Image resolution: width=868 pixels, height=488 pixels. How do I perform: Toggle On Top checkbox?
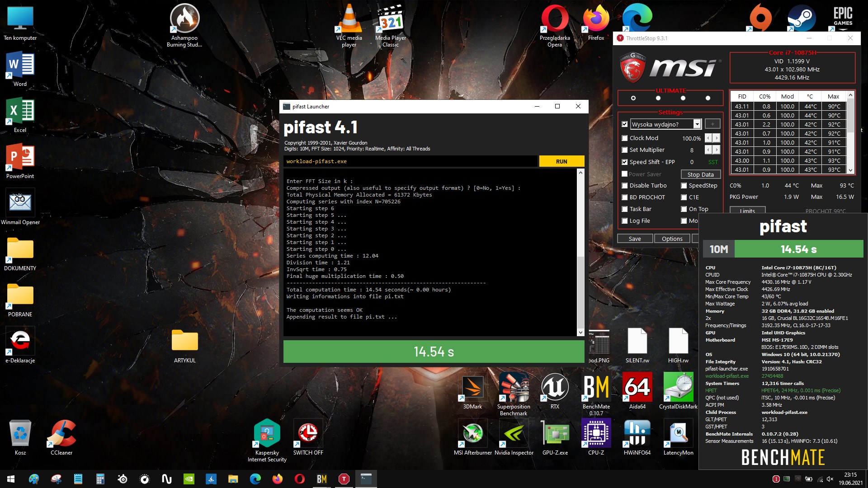(684, 209)
